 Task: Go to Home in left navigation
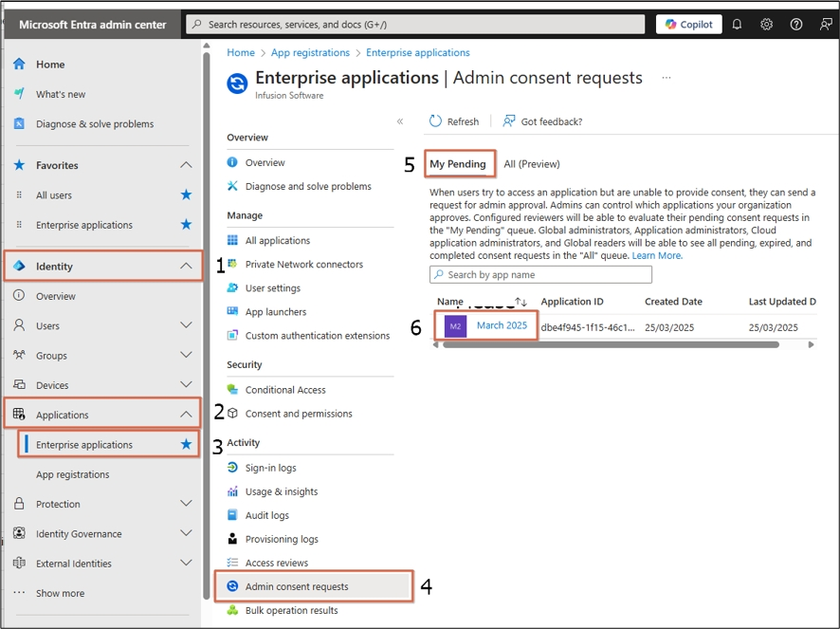50,65
